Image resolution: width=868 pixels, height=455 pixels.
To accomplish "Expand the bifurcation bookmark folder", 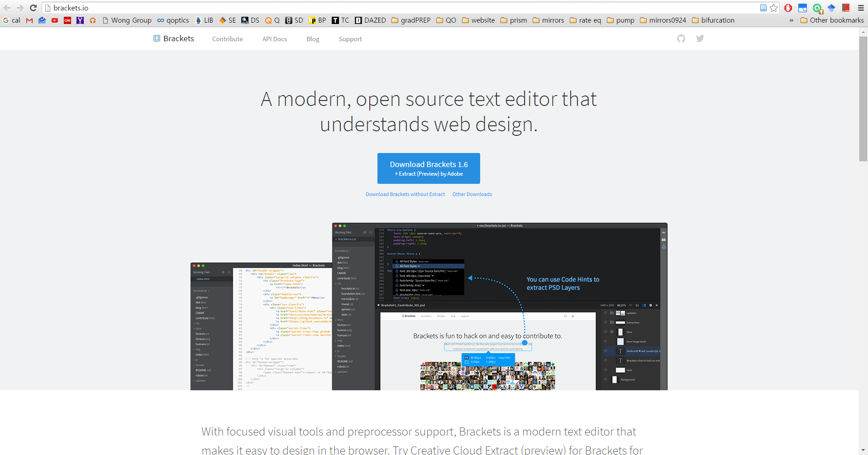I will tap(713, 20).
